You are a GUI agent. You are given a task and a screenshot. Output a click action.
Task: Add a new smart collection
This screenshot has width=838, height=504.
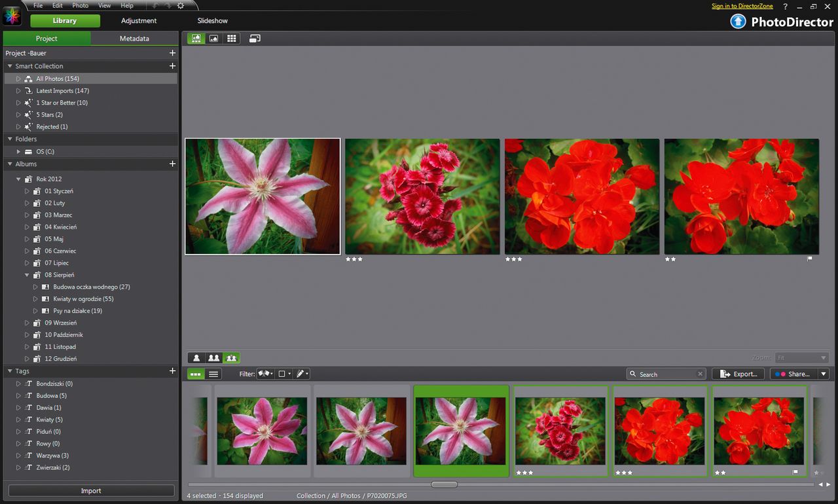172,66
